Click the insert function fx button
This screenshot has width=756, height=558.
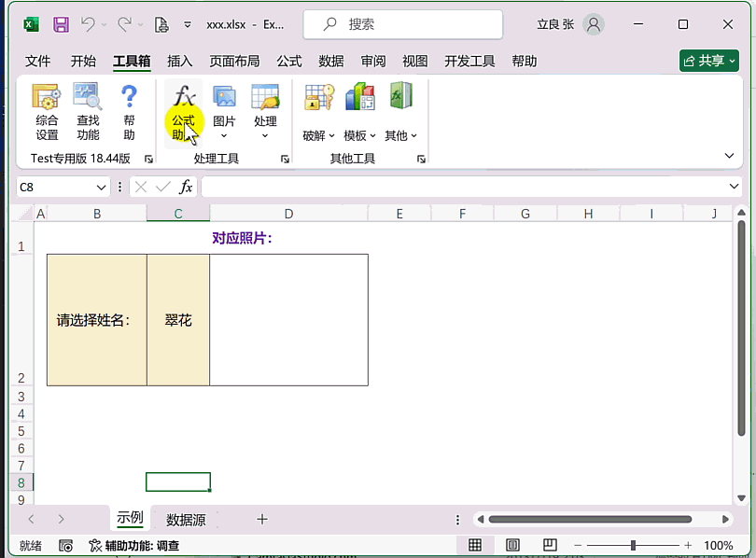coord(187,188)
